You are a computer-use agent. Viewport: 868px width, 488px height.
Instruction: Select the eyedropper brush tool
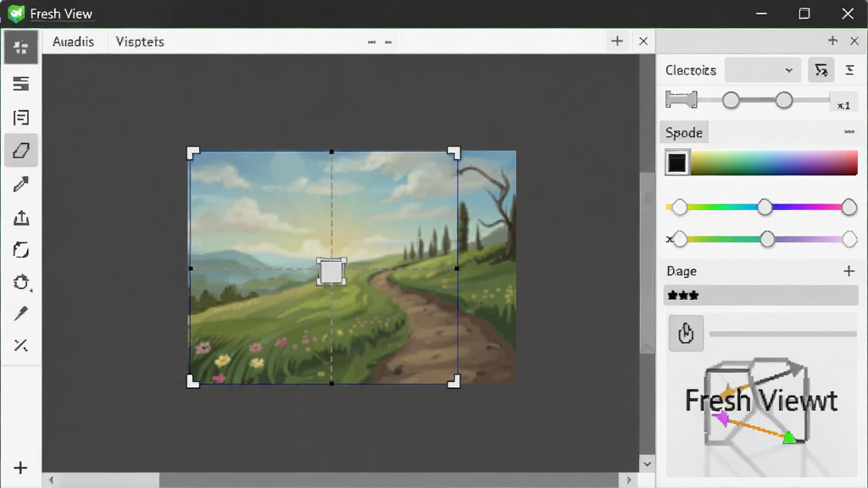[x=21, y=313]
